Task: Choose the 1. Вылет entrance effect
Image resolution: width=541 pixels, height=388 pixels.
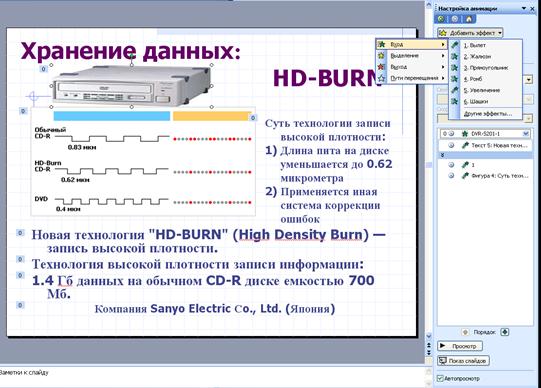Action: [x=486, y=45]
